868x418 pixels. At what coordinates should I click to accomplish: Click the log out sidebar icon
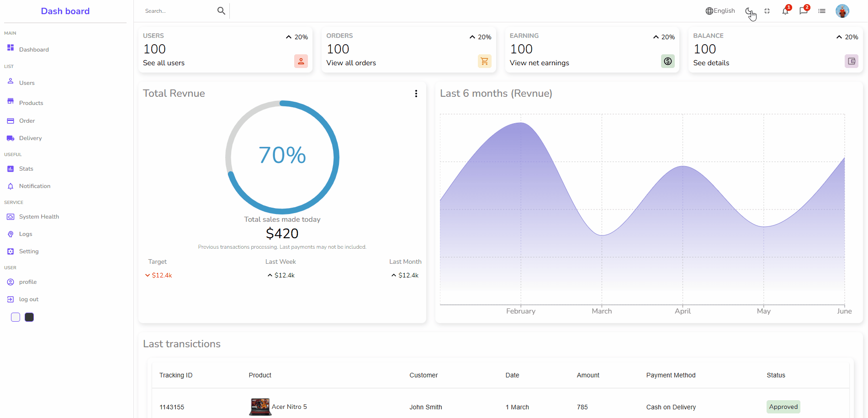click(x=11, y=299)
